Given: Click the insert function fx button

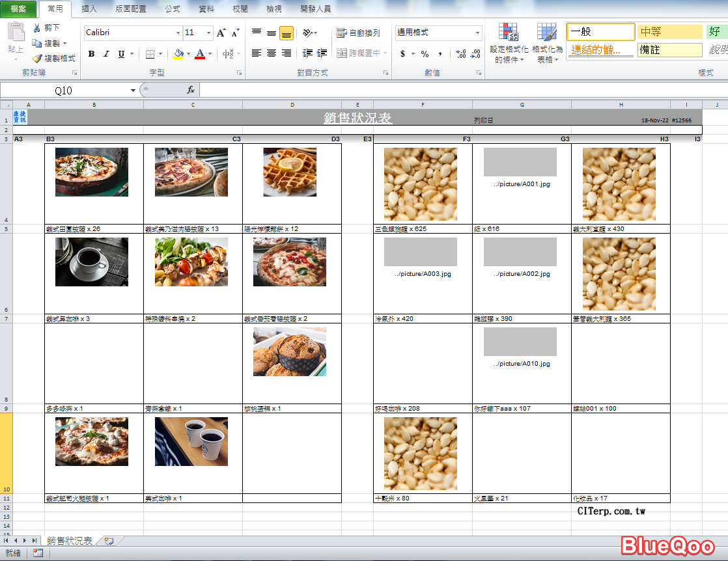Looking at the screenshot, I should click(x=191, y=90).
